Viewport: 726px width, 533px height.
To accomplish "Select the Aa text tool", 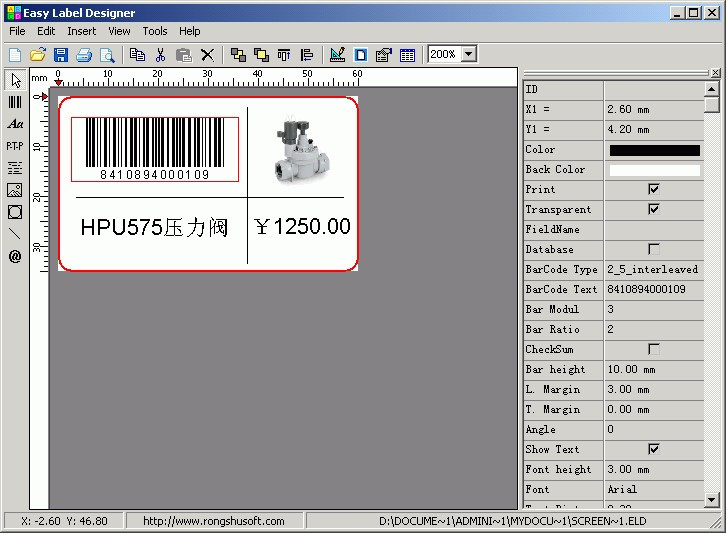I will pos(15,124).
